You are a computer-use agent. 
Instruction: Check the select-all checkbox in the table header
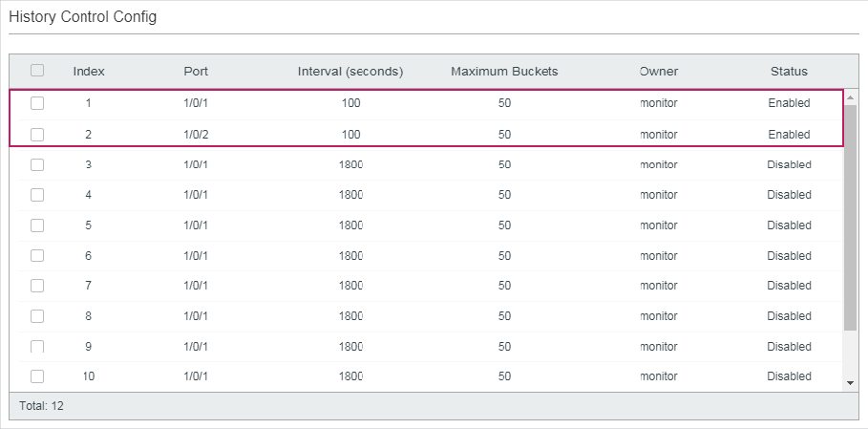(x=37, y=71)
